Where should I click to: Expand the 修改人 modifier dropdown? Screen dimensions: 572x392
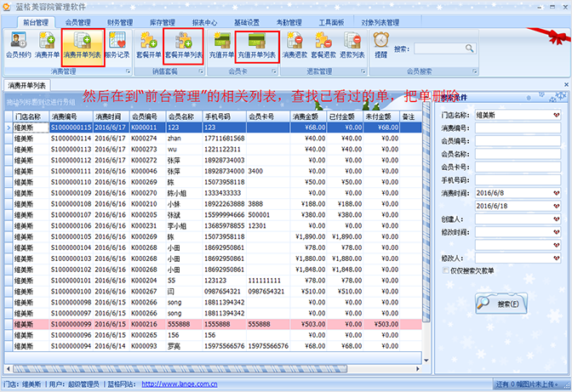555,257
